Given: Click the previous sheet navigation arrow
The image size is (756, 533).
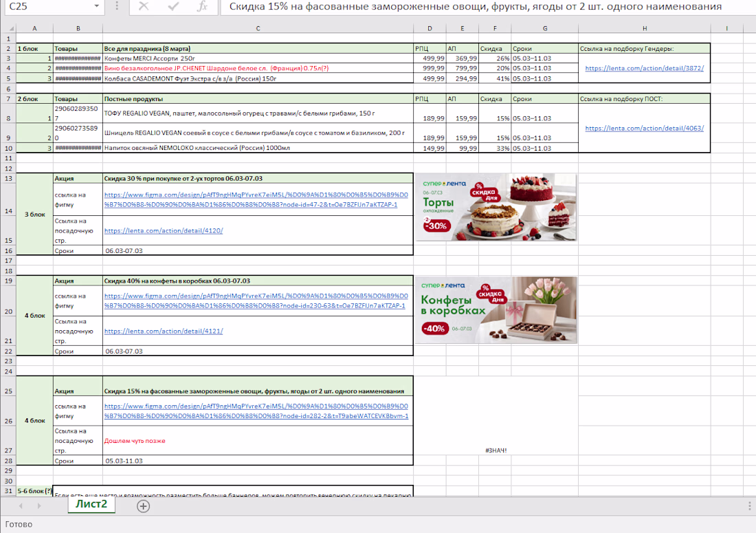Looking at the screenshot, I should pos(21,506).
